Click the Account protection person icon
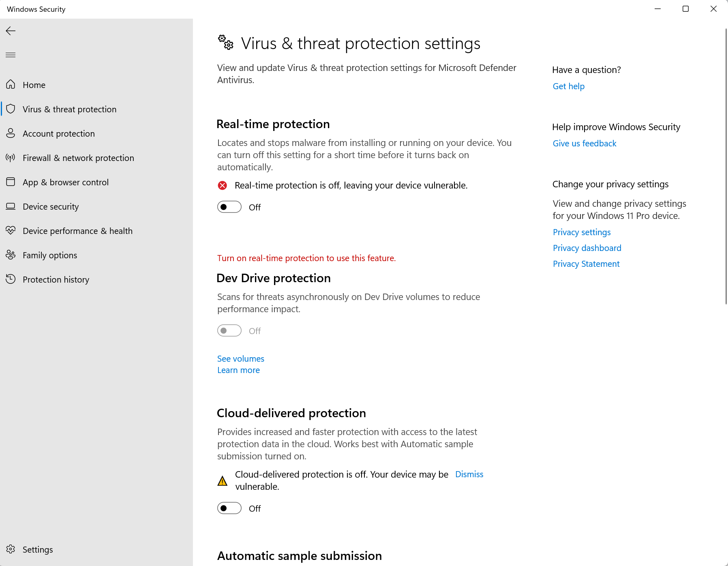The width and height of the screenshot is (728, 566). point(11,133)
